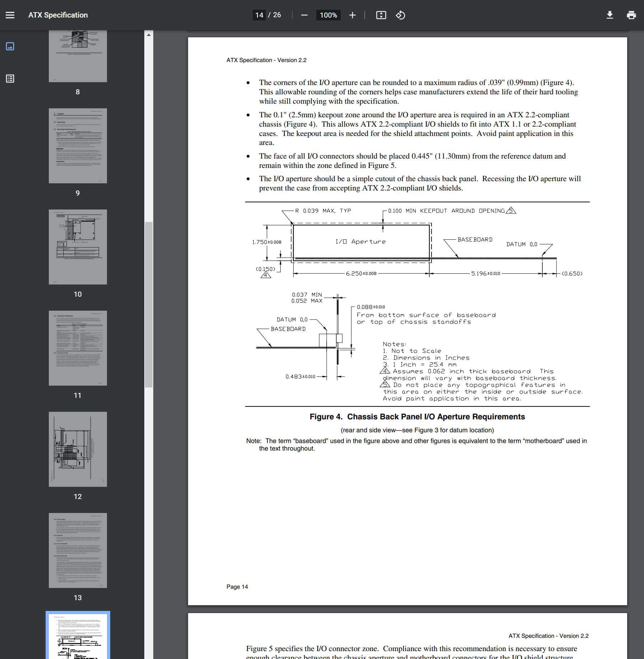This screenshot has width=644, height=659.
Task: Download the PDF file
Action: pos(610,15)
